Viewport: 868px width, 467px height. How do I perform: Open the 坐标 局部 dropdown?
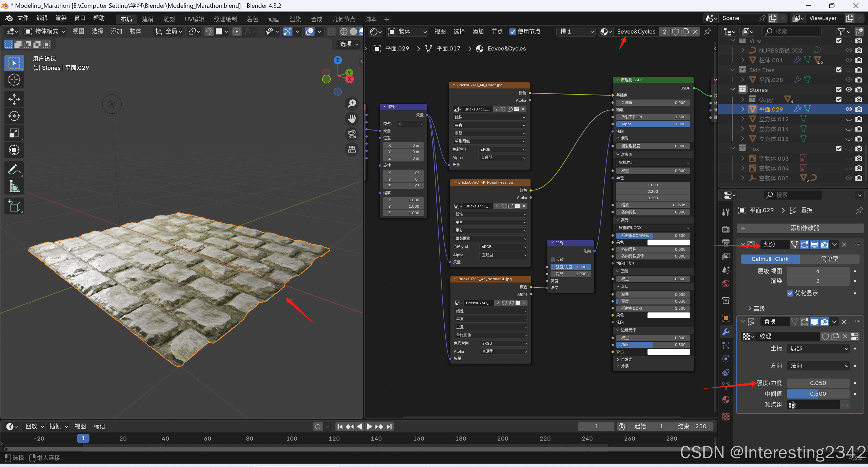(x=818, y=348)
